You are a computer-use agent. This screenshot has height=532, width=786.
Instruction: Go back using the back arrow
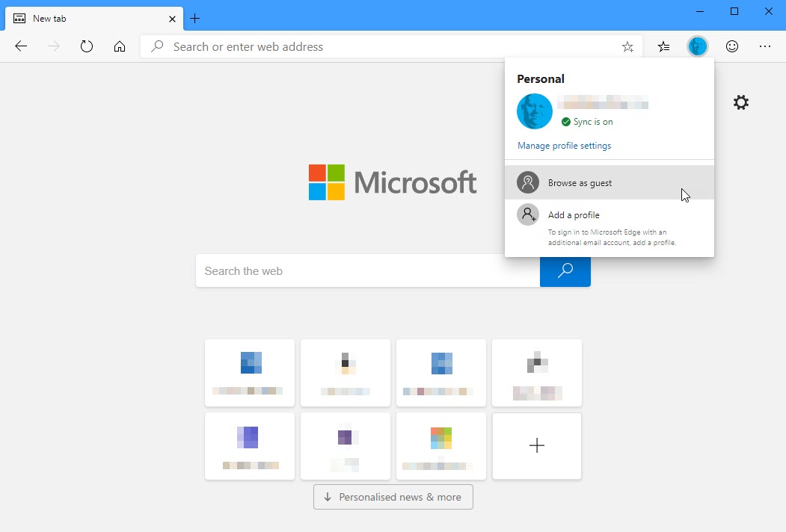[x=21, y=46]
